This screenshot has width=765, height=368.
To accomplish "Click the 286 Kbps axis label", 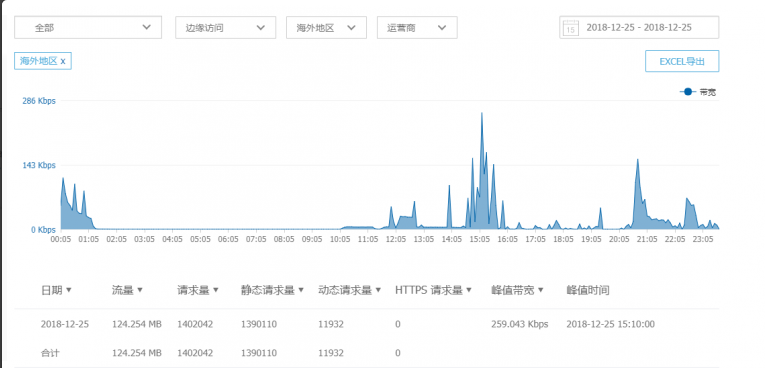I will (x=39, y=101).
